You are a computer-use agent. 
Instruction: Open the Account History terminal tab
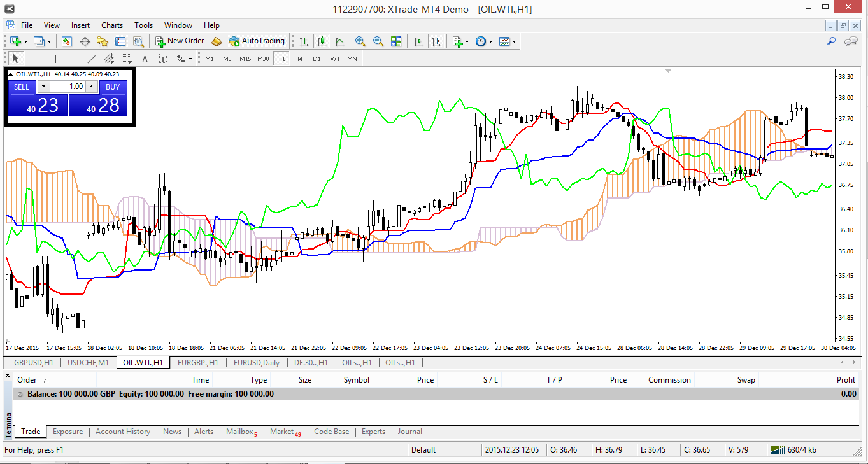[x=123, y=432]
